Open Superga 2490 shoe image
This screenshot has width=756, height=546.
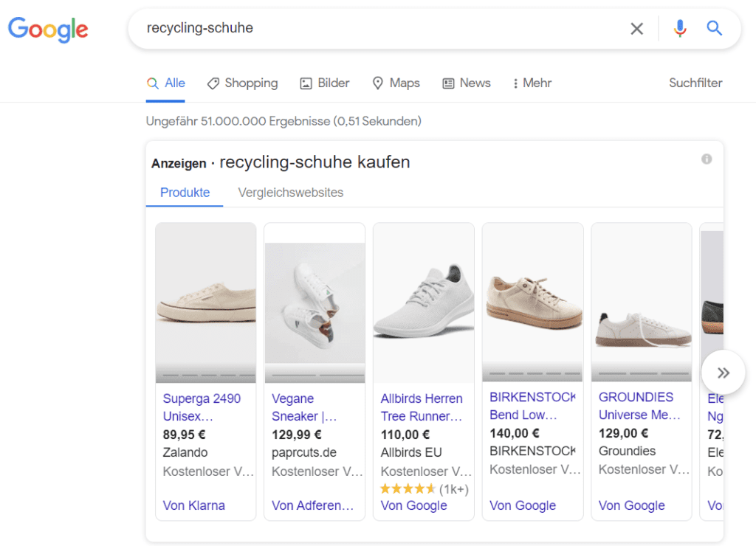[x=206, y=303]
